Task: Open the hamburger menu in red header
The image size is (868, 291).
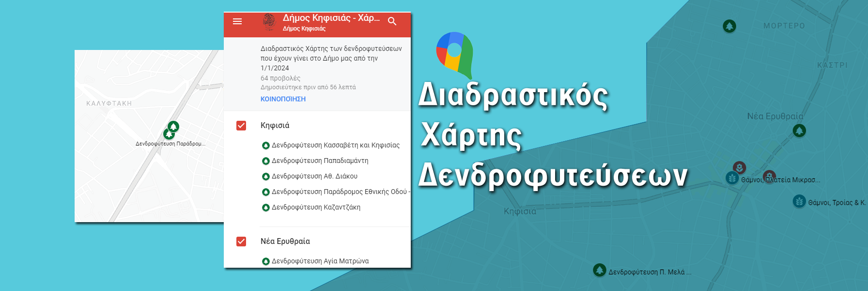Action: pos(237,21)
